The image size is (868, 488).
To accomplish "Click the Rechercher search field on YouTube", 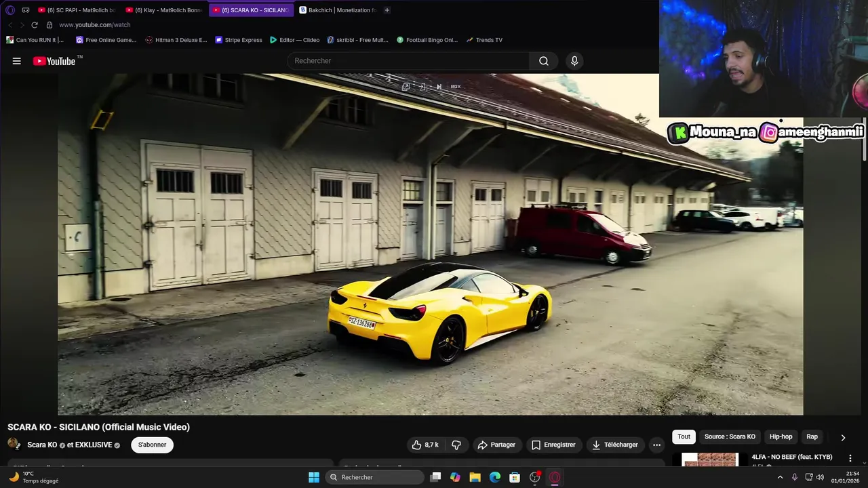I will [409, 61].
